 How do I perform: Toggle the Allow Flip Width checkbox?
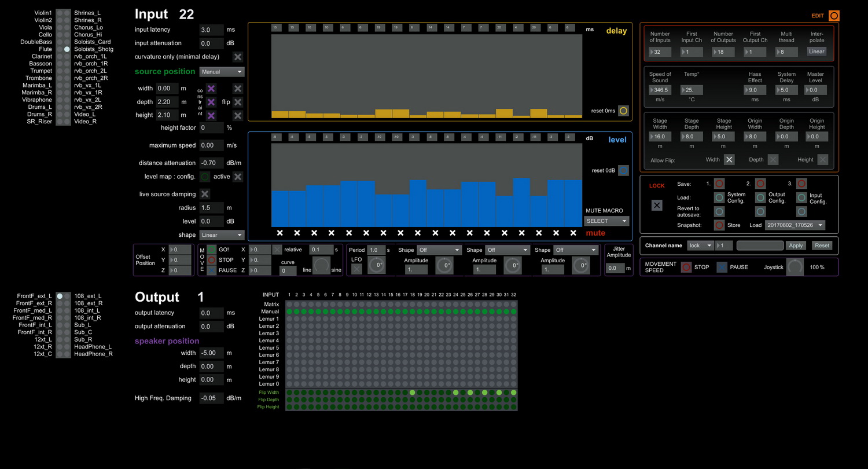coord(729,159)
